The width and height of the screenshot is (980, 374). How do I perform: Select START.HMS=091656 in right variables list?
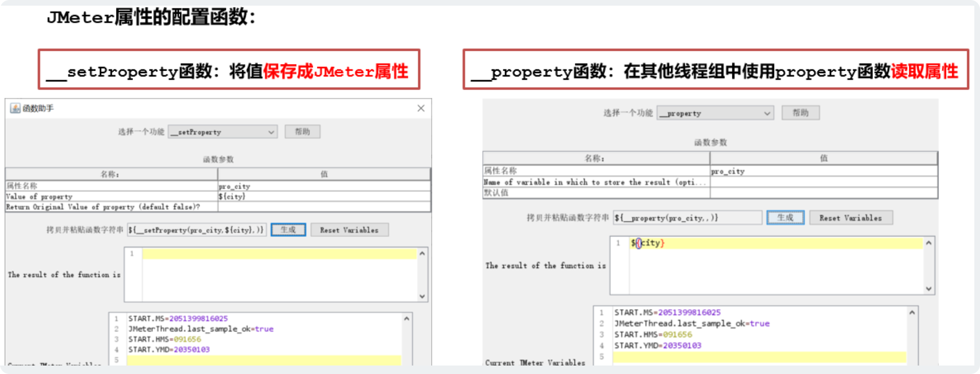653,334
